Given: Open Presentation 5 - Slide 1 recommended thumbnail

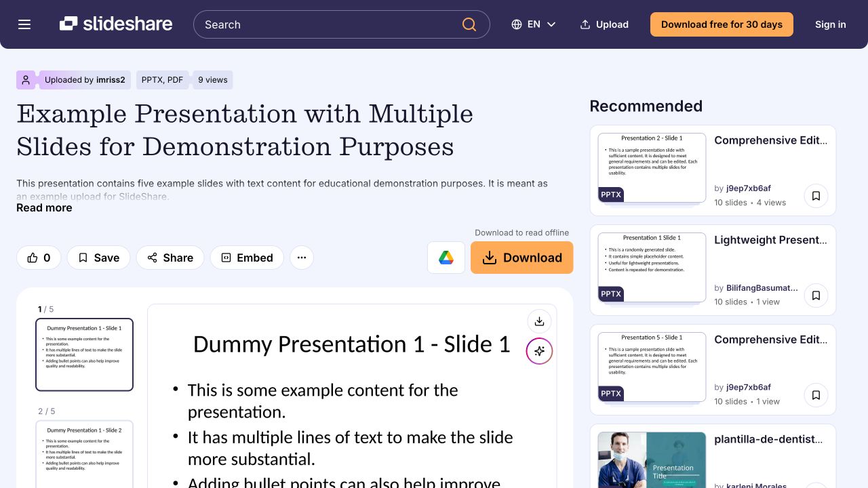Looking at the screenshot, I should pyautogui.click(x=652, y=367).
